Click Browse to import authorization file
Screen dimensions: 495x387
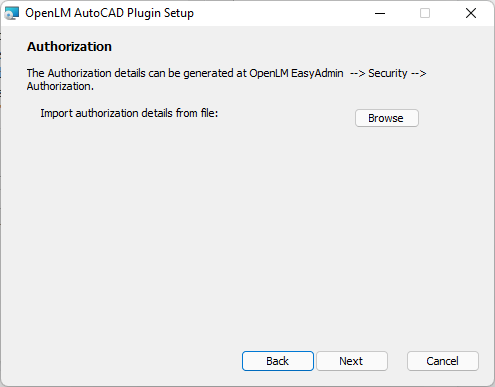tap(387, 118)
